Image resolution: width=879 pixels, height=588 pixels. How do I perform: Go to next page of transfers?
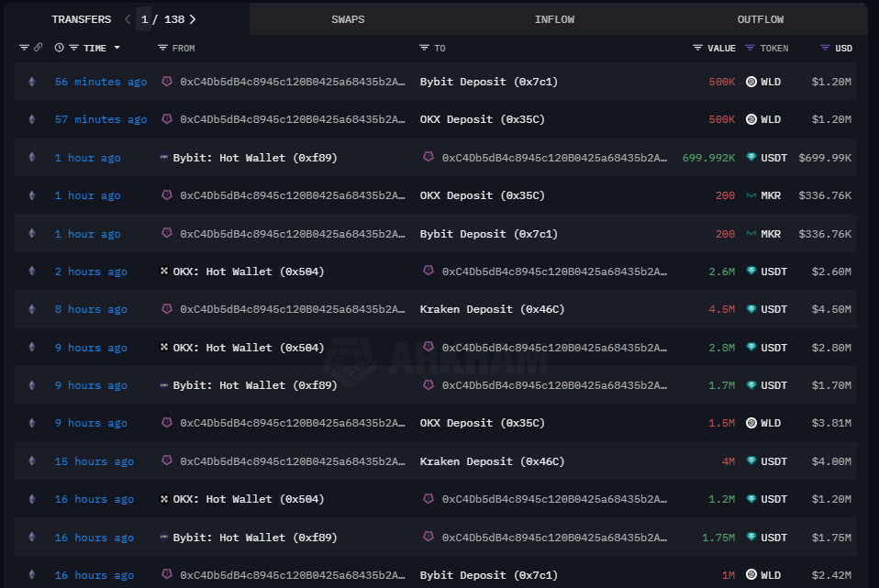(192, 19)
